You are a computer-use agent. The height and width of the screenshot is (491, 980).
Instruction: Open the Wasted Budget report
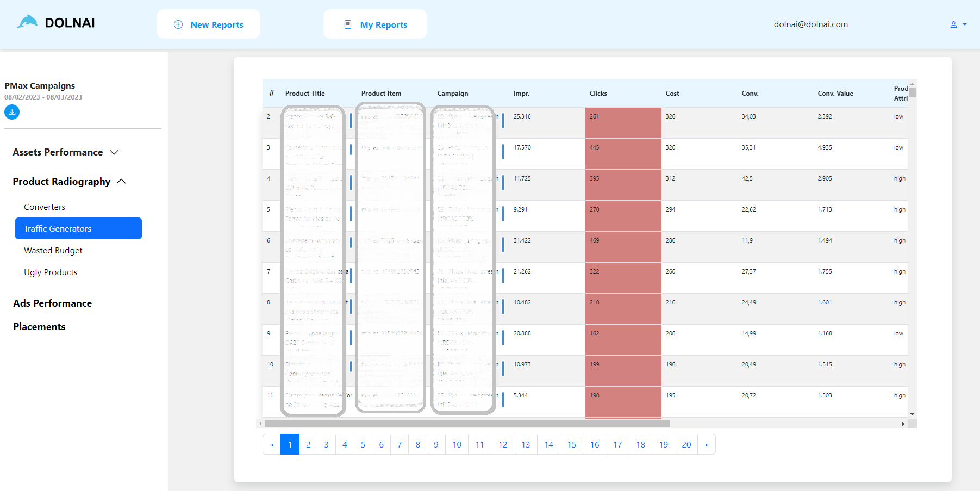coord(53,250)
